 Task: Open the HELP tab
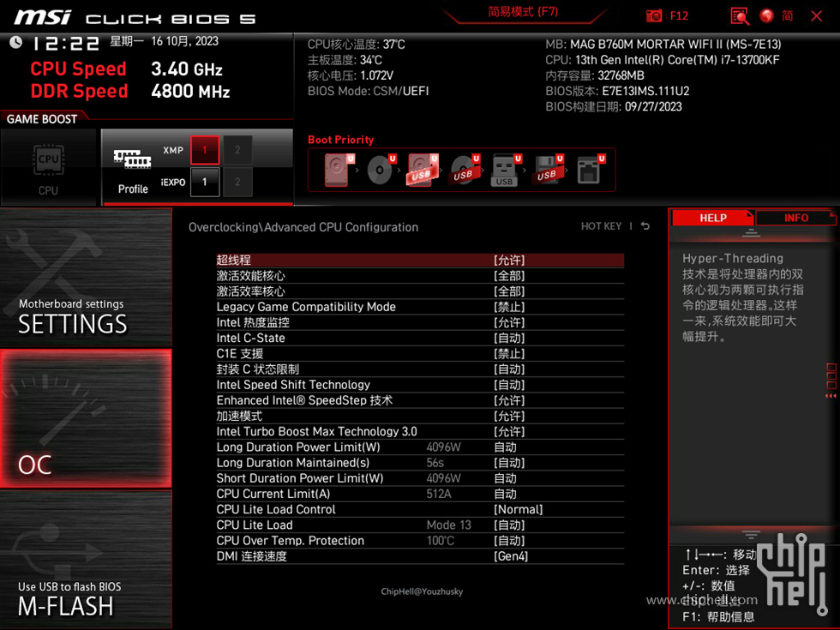click(x=713, y=218)
